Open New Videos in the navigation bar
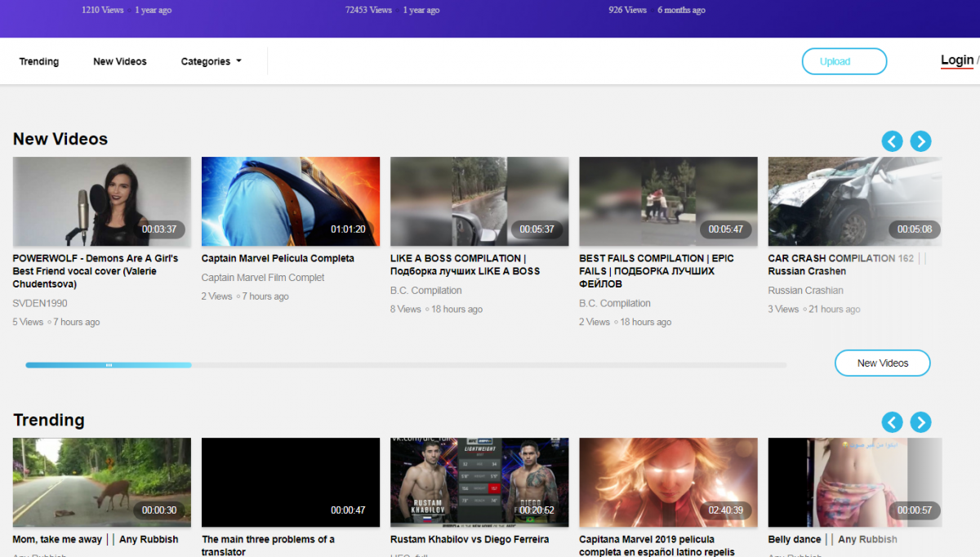The height and width of the screenshot is (557, 980). pyautogui.click(x=120, y=61)
